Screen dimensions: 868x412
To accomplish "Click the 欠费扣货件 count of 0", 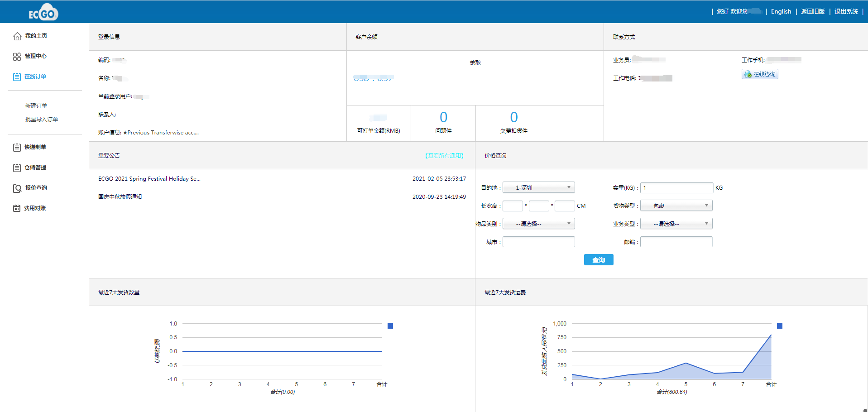I will point(514,117).
